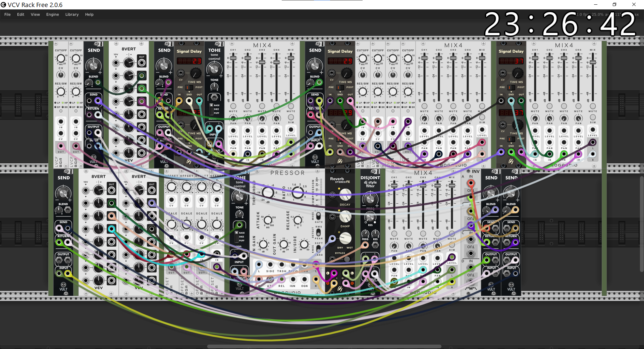The width and height of the screenshot is (644, 349).
Task: Click the PRESSOR ATTACK knob
Action: point(268,220)
